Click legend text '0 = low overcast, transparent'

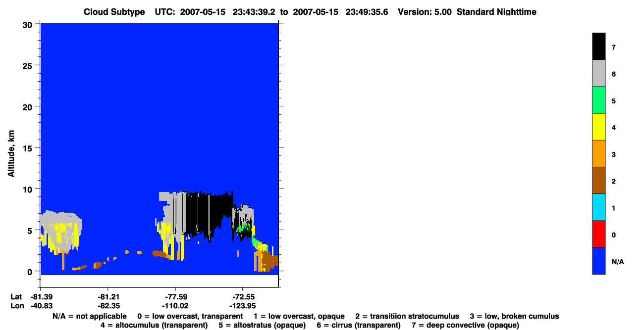tap(190, 316)
